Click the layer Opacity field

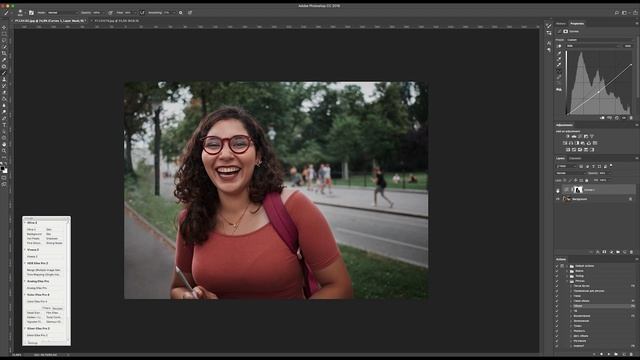[x=603, y=173]
